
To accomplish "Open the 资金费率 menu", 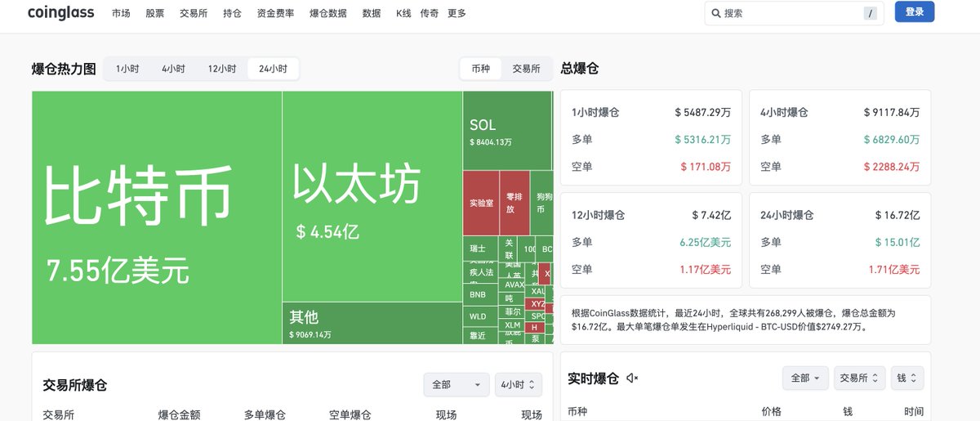I will pyautogui.click(x=275, y=13).
